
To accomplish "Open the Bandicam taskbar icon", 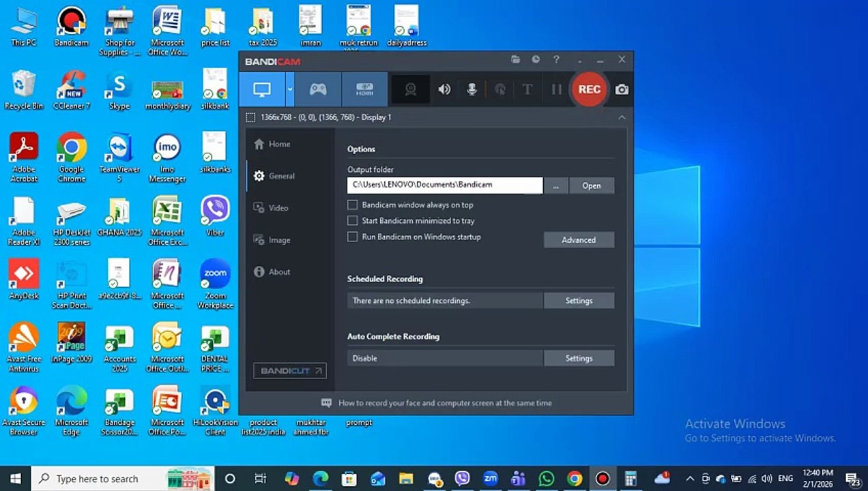I will click(602, 479).
